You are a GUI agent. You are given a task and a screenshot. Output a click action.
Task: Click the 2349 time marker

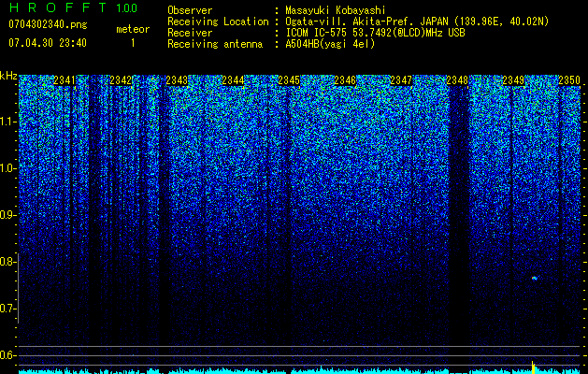point(513,80)
